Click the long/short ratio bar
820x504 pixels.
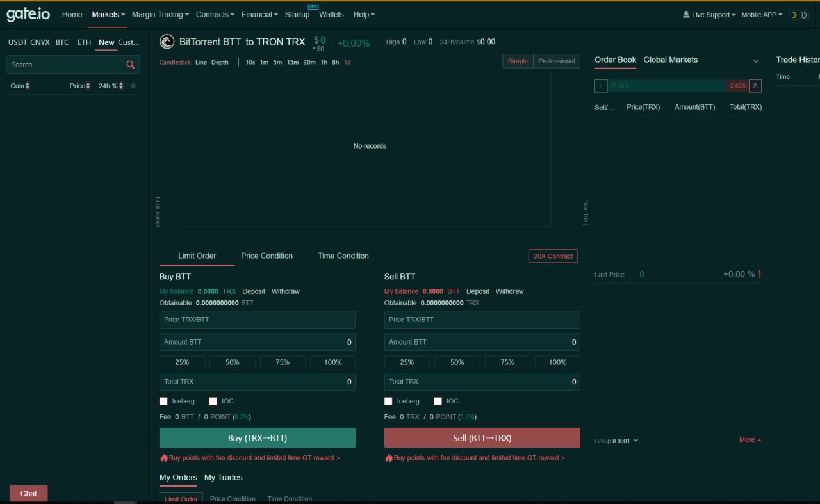678,86
